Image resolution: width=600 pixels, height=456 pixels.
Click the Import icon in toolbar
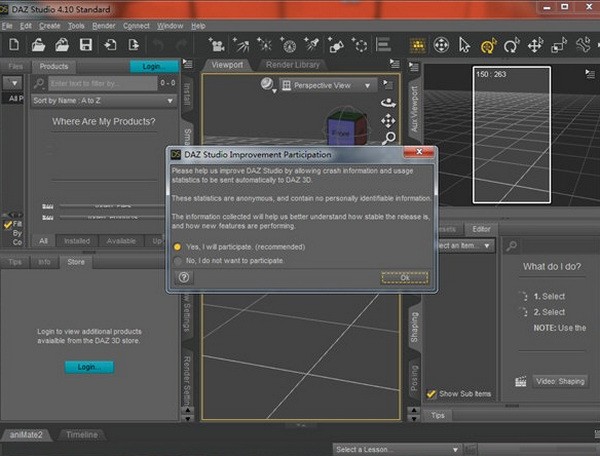[x=110, y=45]
